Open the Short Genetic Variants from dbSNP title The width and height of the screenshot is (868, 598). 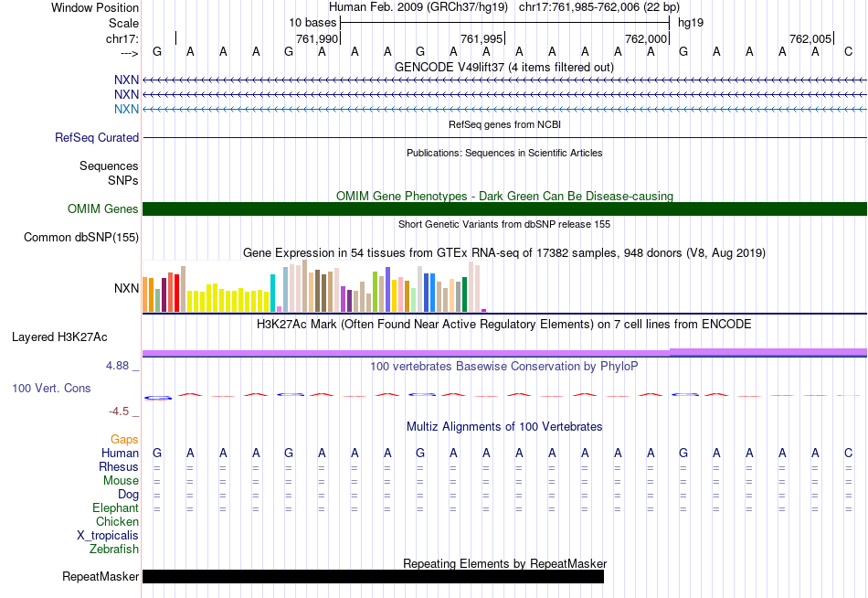[x=504, y=224]
